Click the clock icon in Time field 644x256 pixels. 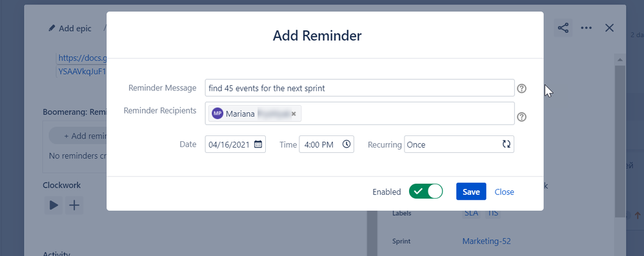tap(347, 144)
